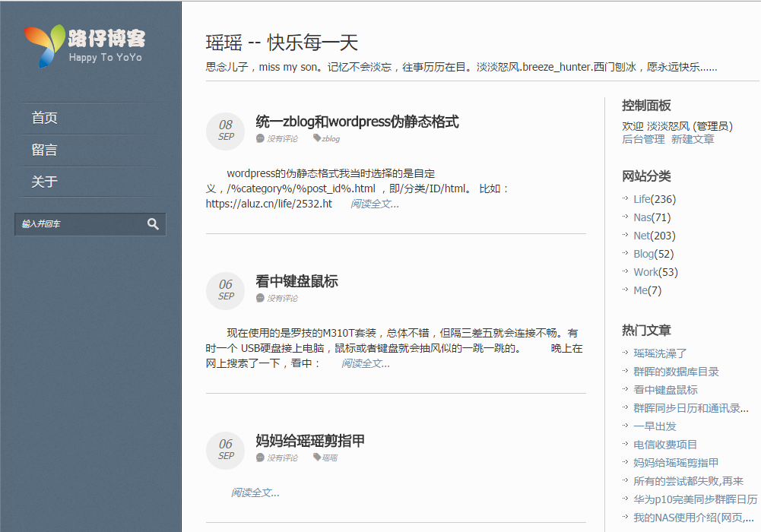The height and width of the screenshot is (532, 761).
Task: Click the search magnifier icon
Action: (x=153, y=224)
